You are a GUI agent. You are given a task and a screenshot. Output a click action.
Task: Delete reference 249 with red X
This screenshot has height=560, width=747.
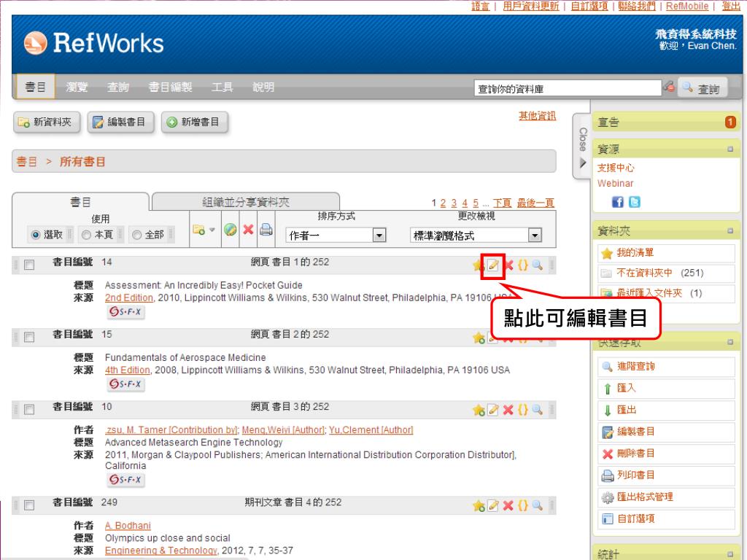508,506
